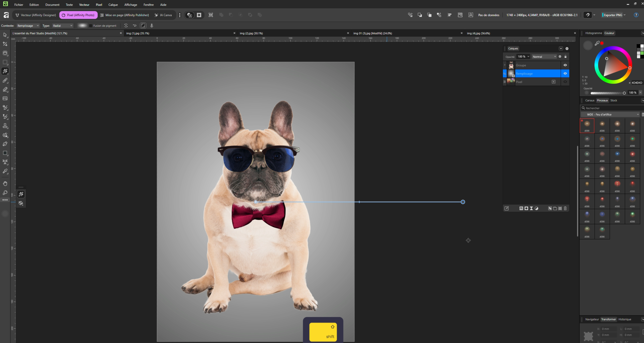This screenshot has height=343, width=644.
Task: Click the delete layer trash icon
Action: coord(565,208)
